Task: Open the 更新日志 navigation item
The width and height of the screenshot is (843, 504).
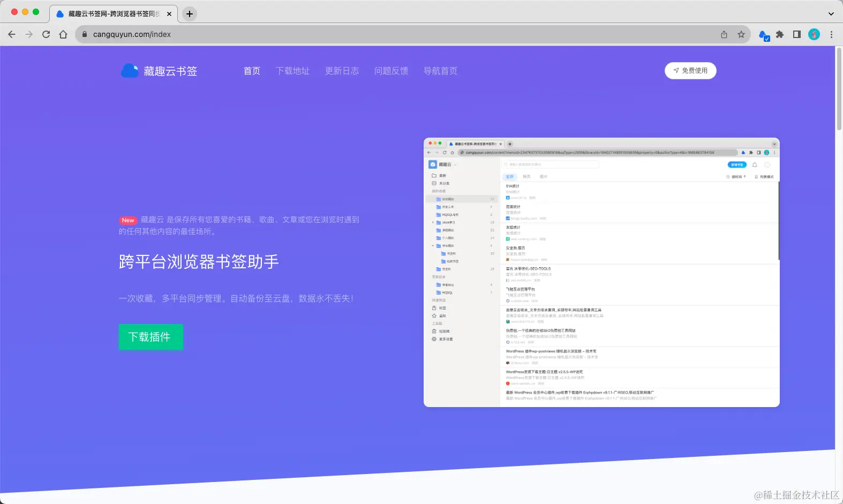Action: (x=342, y=71)
